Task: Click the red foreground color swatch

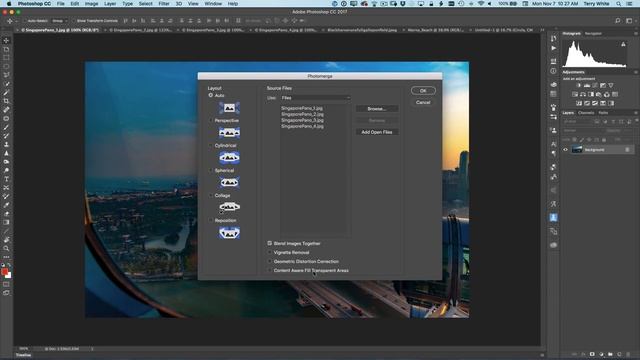Action: [4, 271]
